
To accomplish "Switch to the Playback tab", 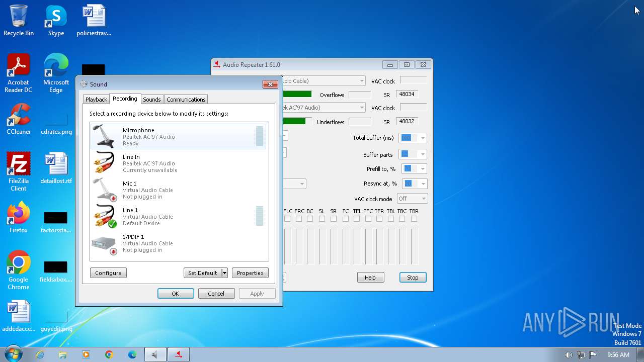I will (96, 100).
